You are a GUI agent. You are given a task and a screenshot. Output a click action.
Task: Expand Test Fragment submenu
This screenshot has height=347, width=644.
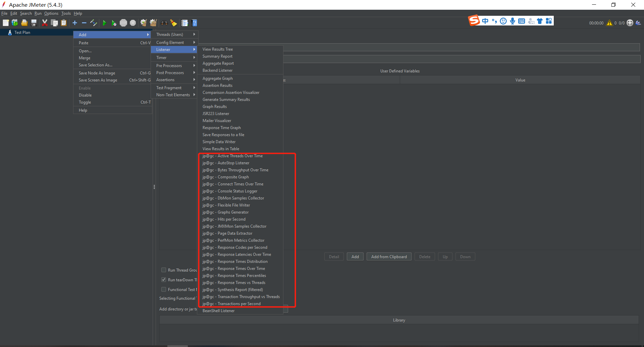click(175, 88)
